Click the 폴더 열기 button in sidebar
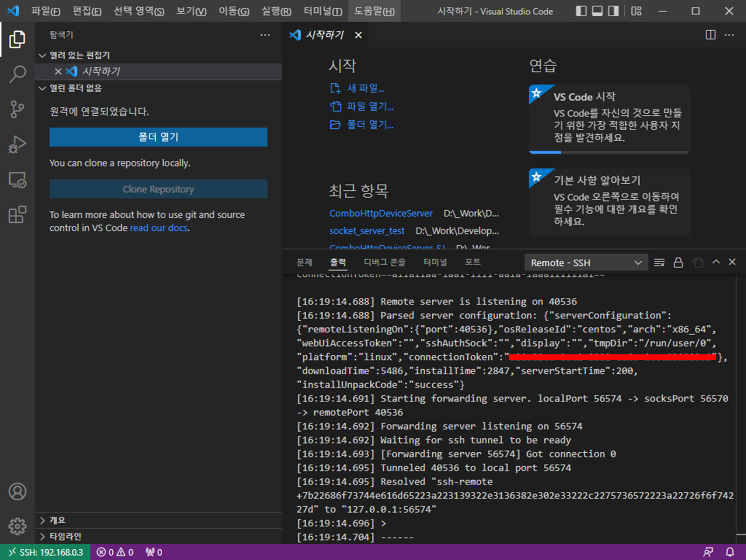Image resolution: width=746 pixels, height=560 pixels. pos(159,137)
